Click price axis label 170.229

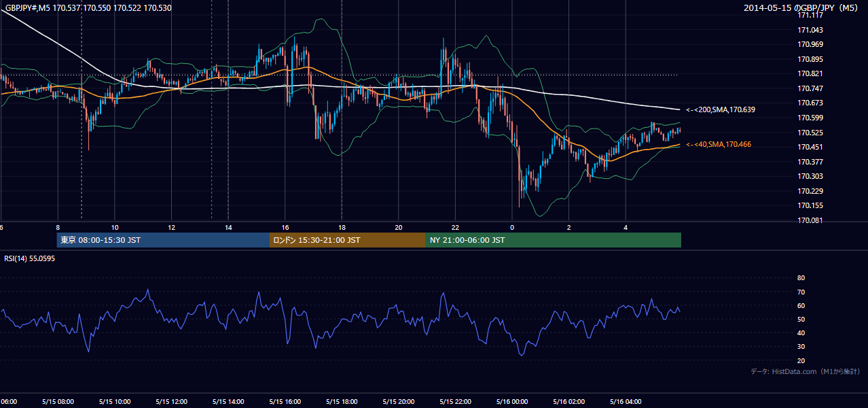[810, 191]
